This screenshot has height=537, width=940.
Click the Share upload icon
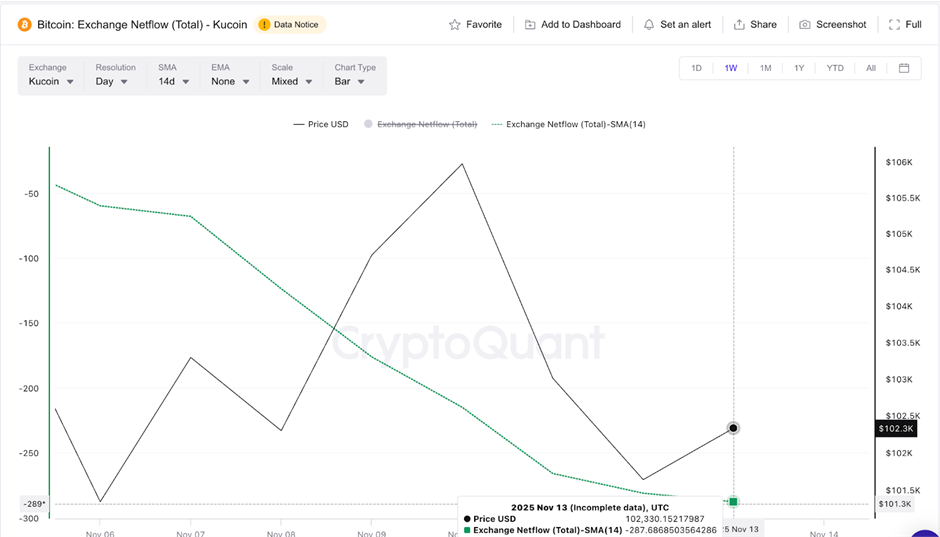click(x=739, y=24)
